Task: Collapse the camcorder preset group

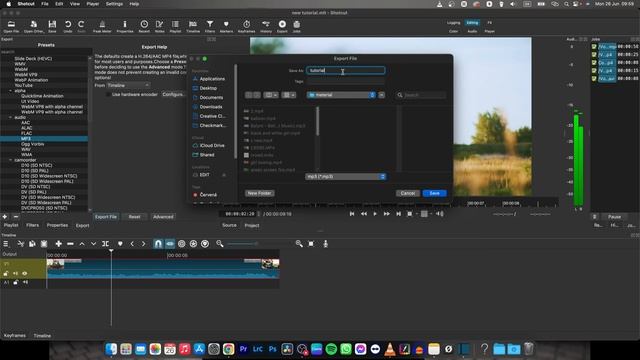Action: [11, 160]
